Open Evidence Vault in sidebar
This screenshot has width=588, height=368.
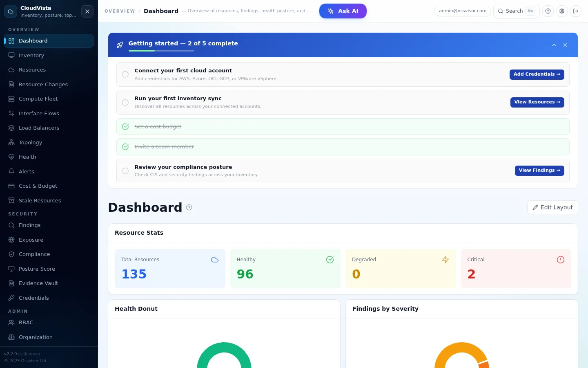(x=49, y=283)
